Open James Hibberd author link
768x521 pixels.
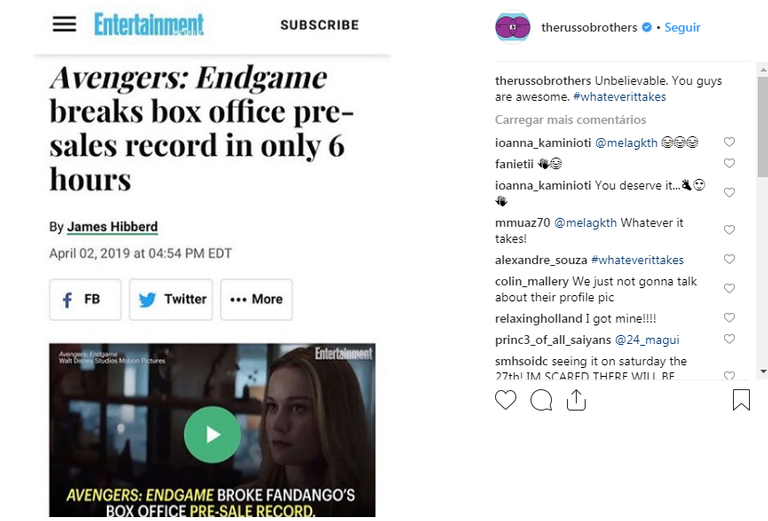click(x=112, y=227)
